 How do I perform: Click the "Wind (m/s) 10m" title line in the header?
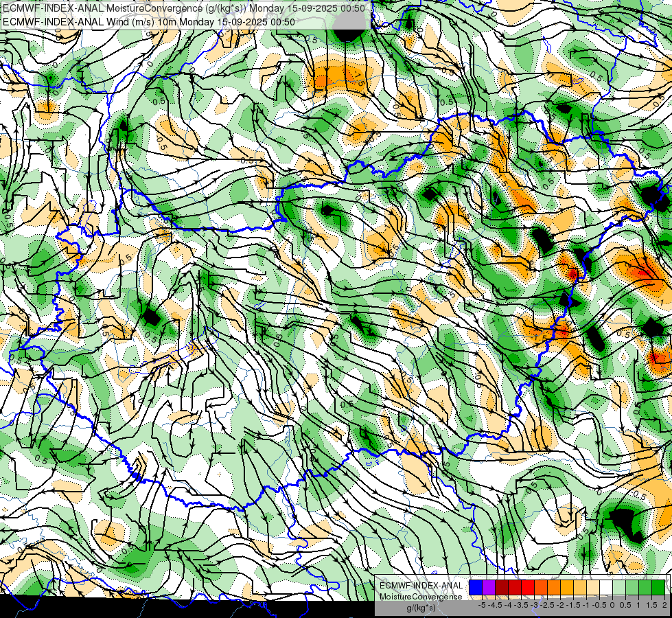coord(149,21)
